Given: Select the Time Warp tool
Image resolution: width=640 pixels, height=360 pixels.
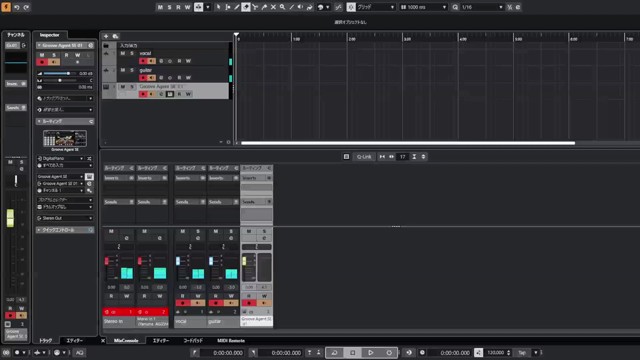Looking at the screenshot, I should coord(310,7).
